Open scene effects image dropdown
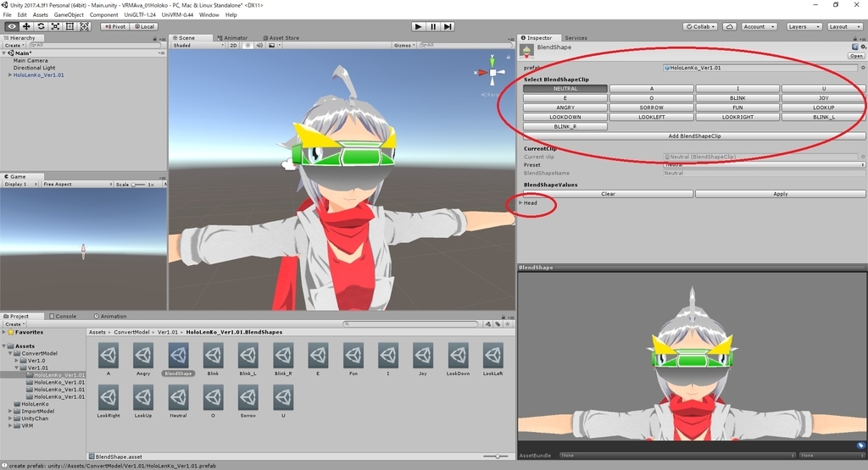 pos(274,46)
